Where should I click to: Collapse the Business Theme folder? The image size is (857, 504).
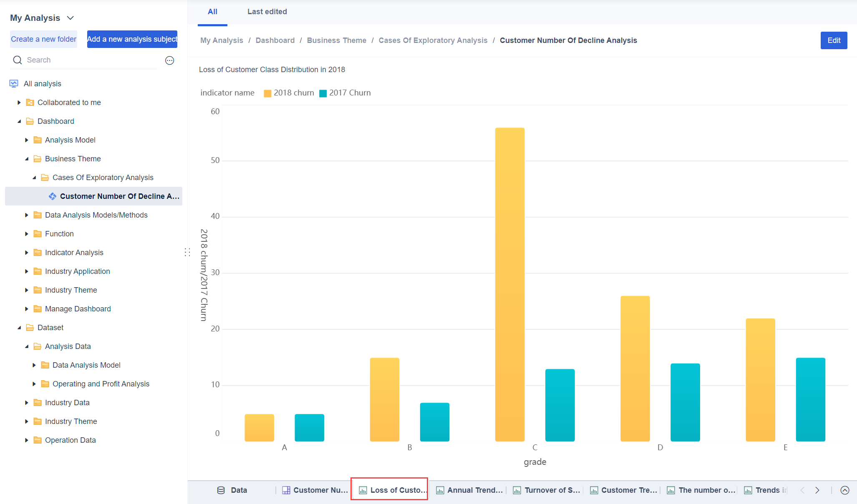click(26, 159)
